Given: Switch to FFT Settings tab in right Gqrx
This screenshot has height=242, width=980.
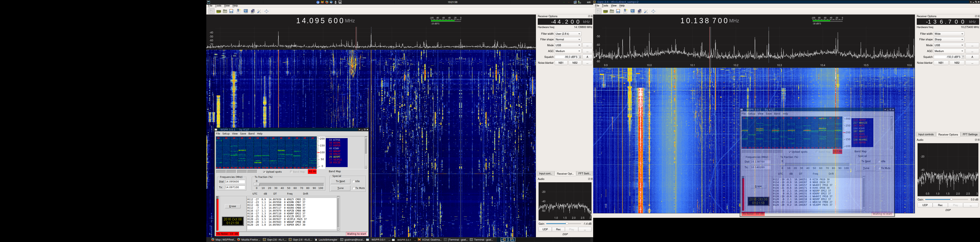Looking at the screenshot, I should (x=970, y=134).
